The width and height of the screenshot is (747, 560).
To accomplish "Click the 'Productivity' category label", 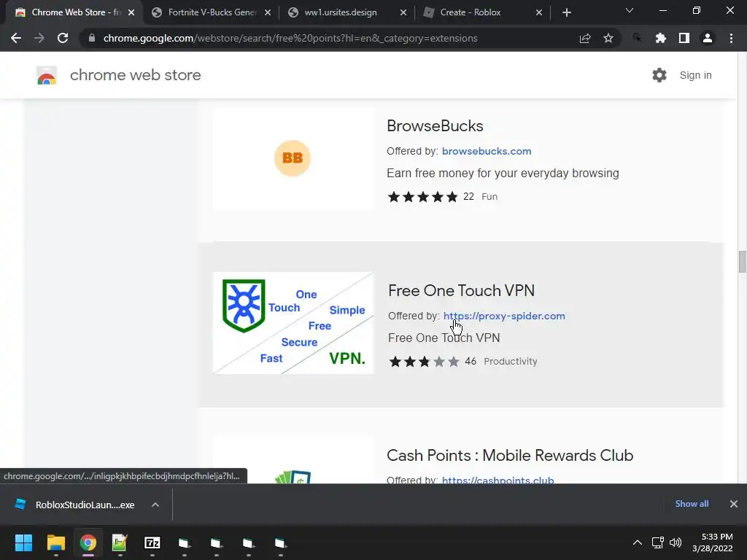I will [510, 362].
